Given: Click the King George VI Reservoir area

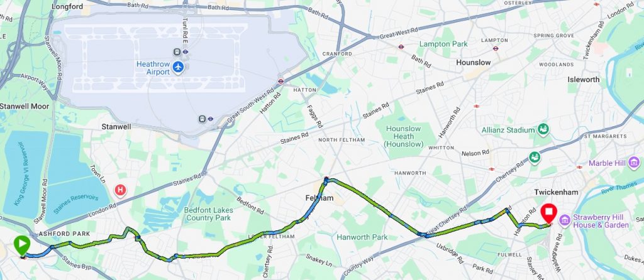Looking at the screenshot, I should click(25, 174).
